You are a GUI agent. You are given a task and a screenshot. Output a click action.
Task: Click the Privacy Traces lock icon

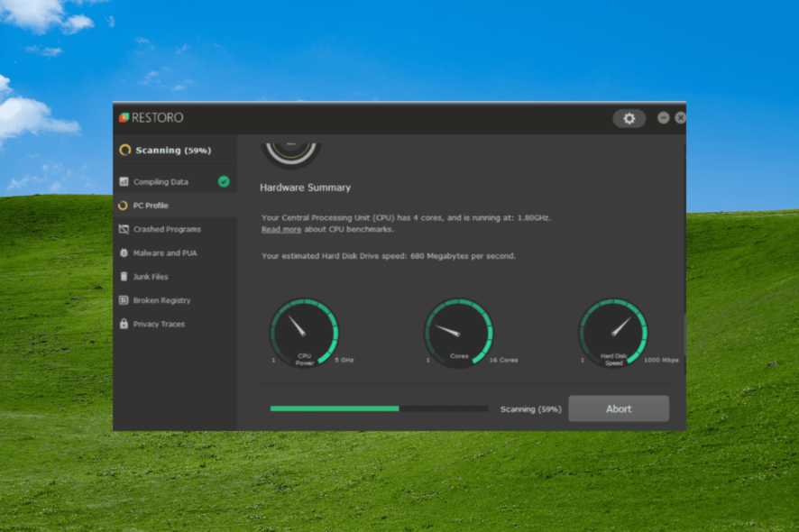124,324
